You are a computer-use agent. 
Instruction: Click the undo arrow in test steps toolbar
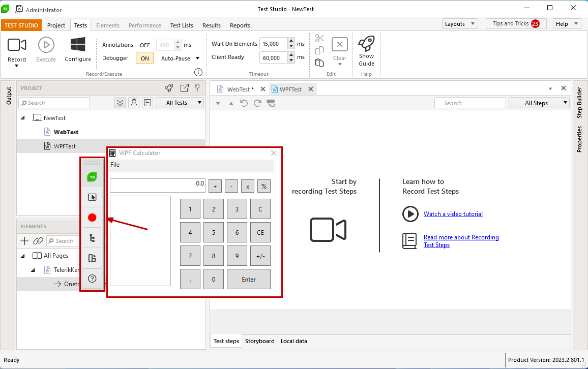click(x=244, y=103)
